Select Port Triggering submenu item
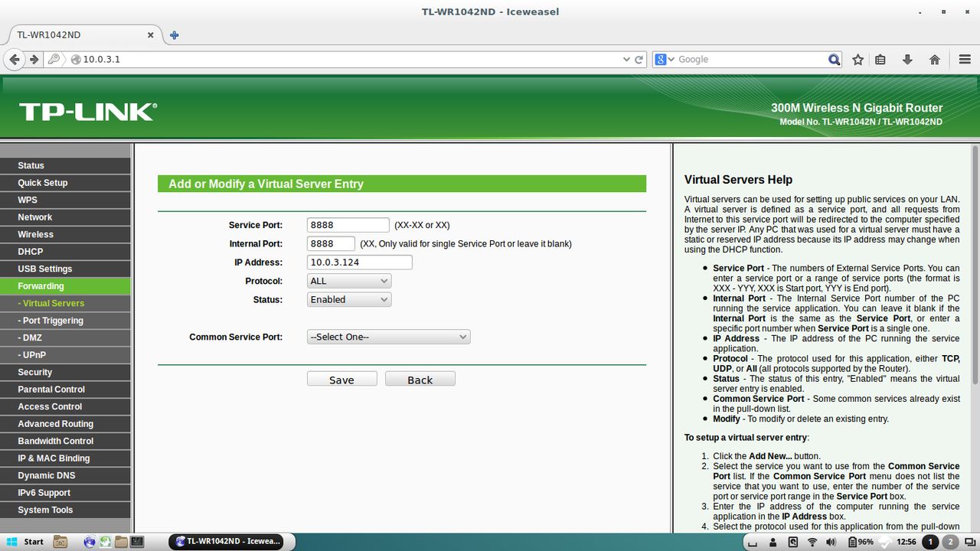 (x=65, y=321)
